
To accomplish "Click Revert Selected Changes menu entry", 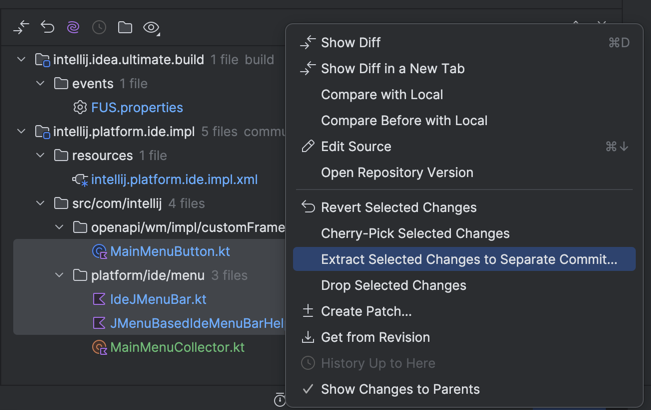I will (x=398, y=207).
